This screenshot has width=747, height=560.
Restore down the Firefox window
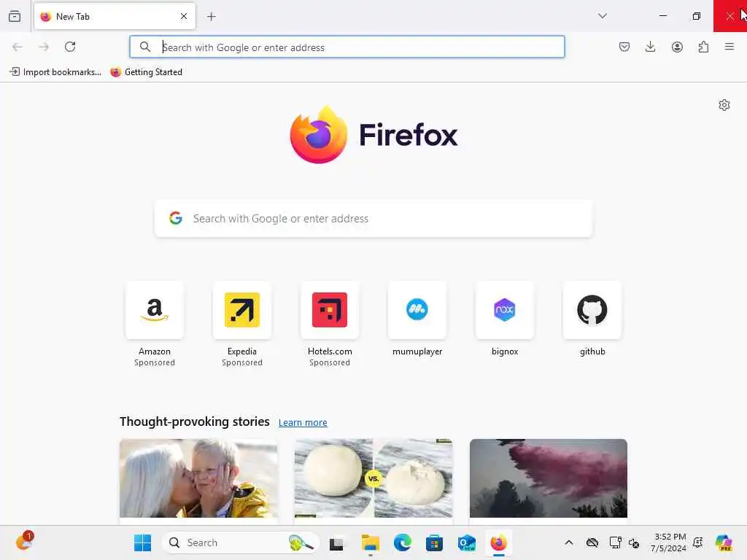click(x=697, y=16)
